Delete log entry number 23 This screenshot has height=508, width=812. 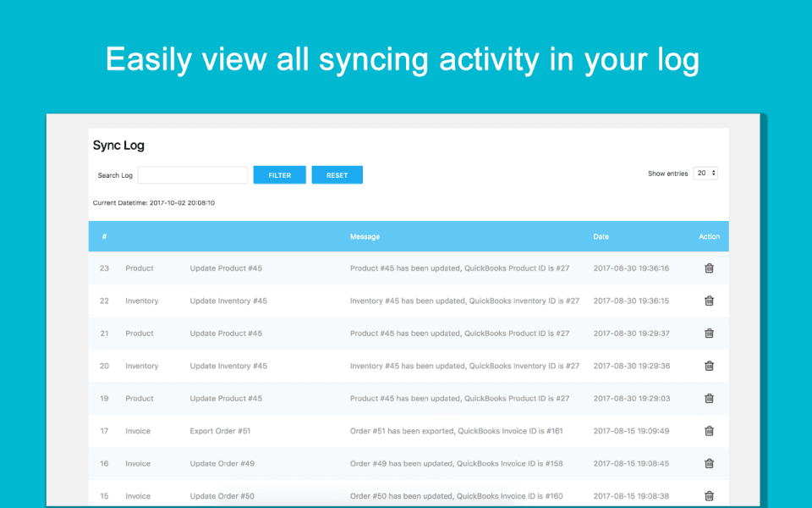709,268
